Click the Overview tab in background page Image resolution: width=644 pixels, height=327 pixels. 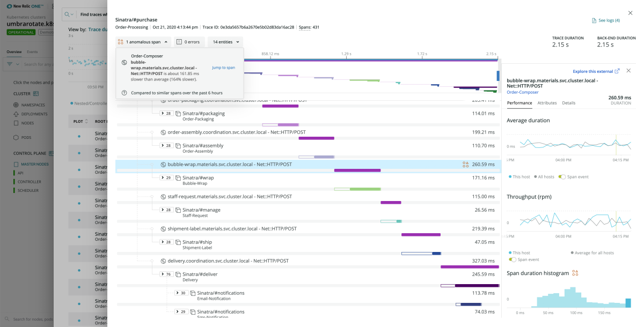point(14,52)
